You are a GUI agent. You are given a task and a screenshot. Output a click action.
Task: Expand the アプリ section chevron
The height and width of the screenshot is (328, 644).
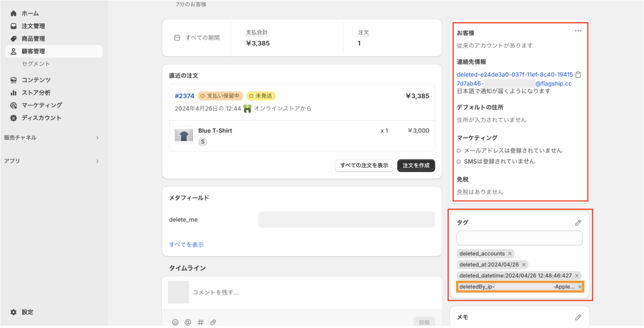coord(97,161)
